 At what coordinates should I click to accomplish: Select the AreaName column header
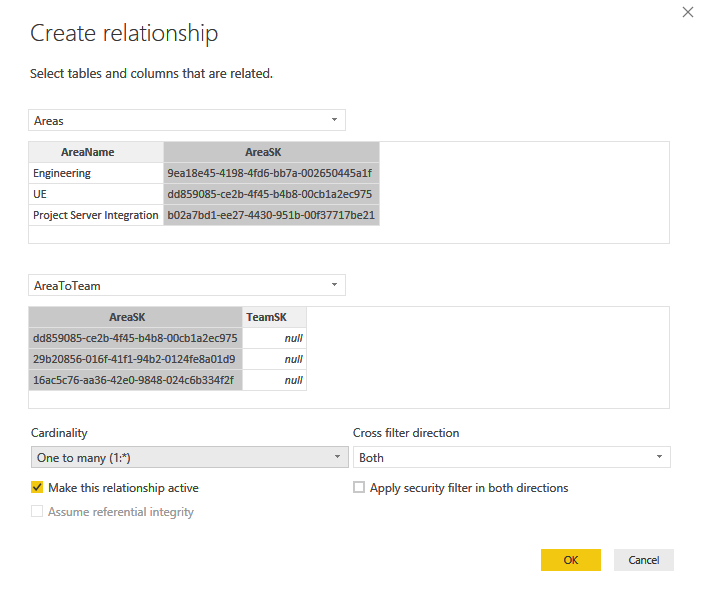[96, 152]
